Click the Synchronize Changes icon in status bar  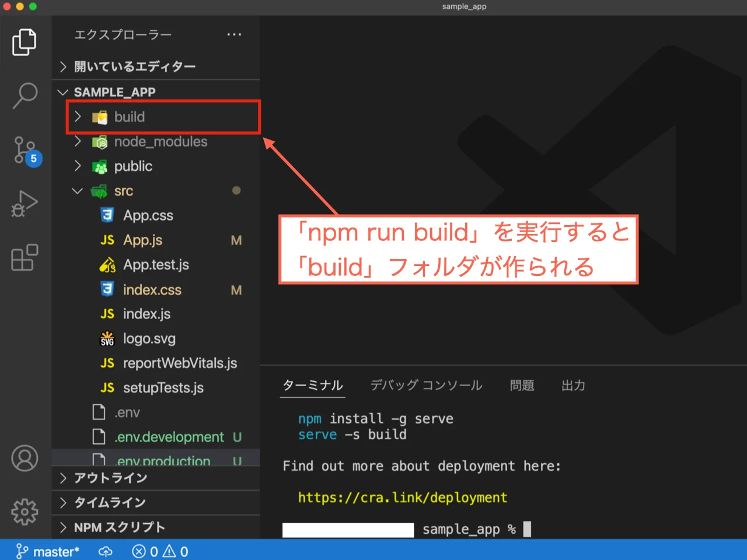click(x=105, y=551)
